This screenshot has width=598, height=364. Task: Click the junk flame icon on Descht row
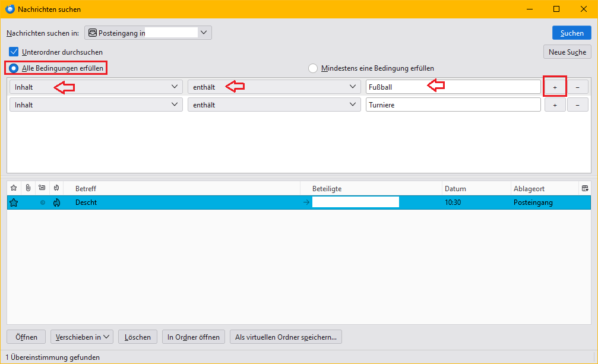pos(56,202)
